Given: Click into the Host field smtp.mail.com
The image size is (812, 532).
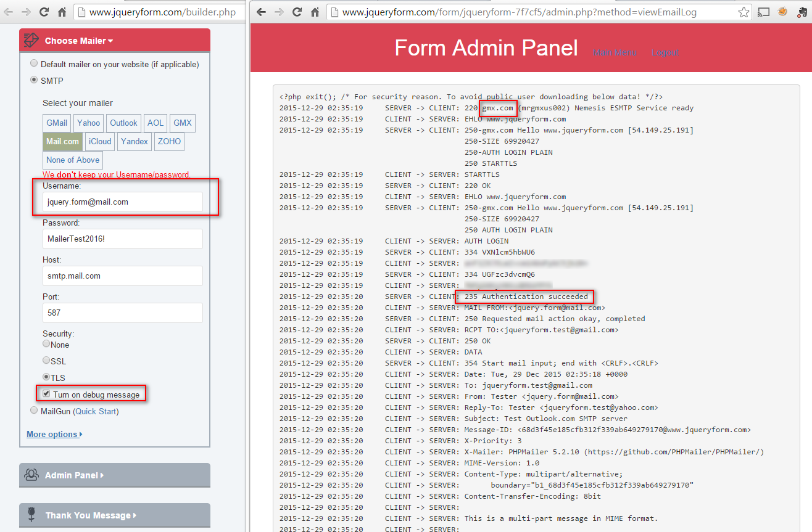Looking at the screenshot, I should point(123,276).
